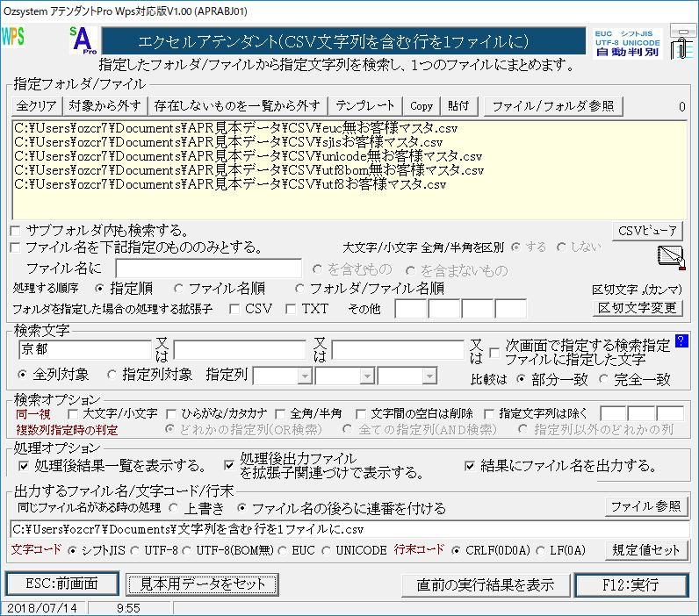This screenshot has width=699, height=616.
Task: Click 規定値セット button
Action: click(x=646, y=550)
